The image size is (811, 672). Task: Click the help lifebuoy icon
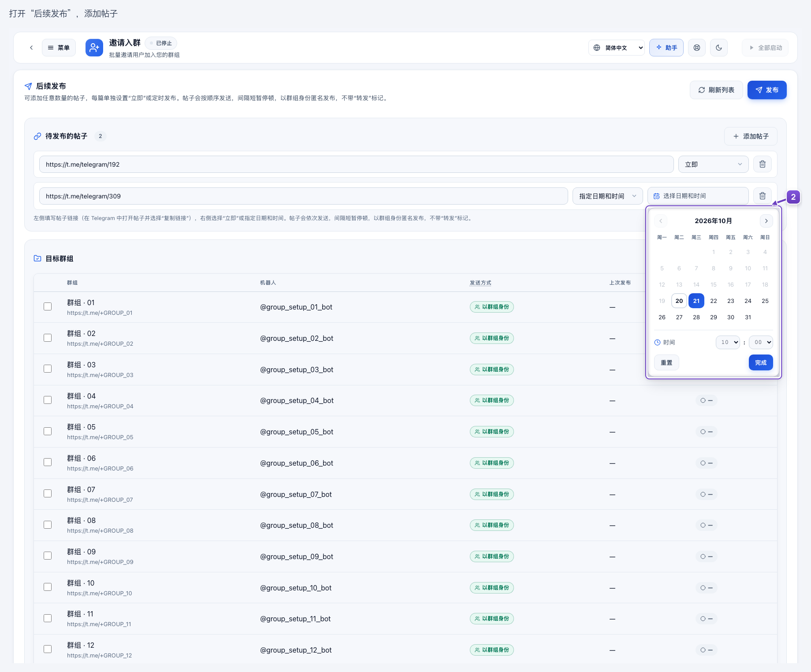click(697, 48)
